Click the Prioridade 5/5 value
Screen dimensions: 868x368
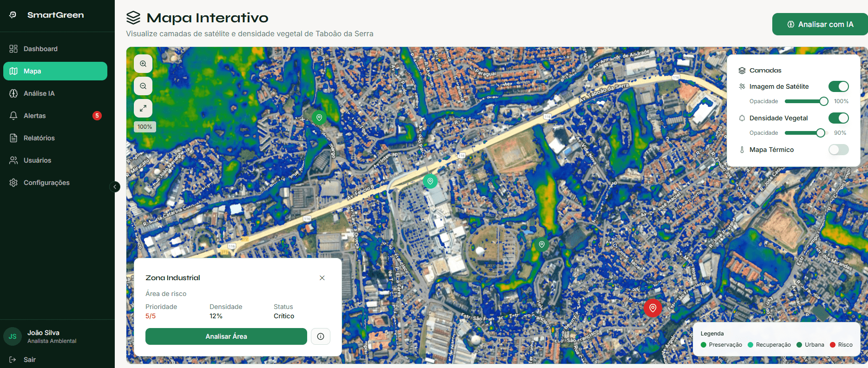pyautogui.click(x=151, y=316)
